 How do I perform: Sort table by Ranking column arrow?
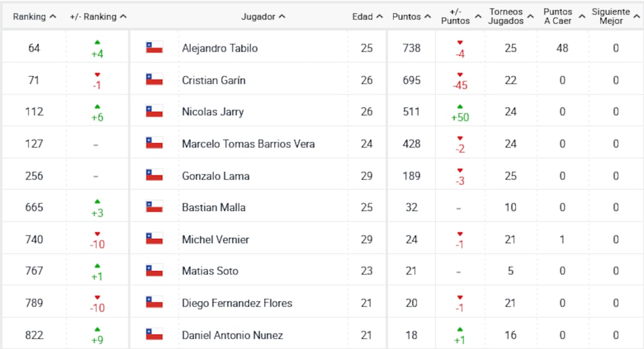point(53,17)
